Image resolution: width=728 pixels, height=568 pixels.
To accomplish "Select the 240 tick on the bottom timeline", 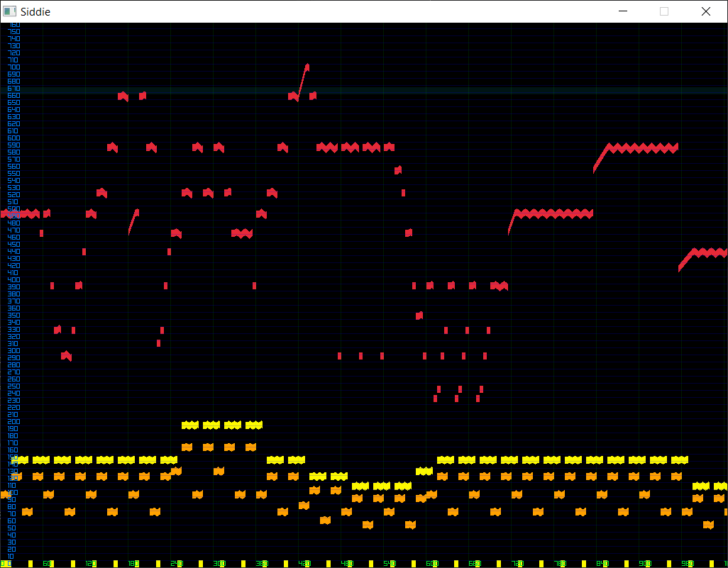I will pyautogui.click(x=176, y=563).
